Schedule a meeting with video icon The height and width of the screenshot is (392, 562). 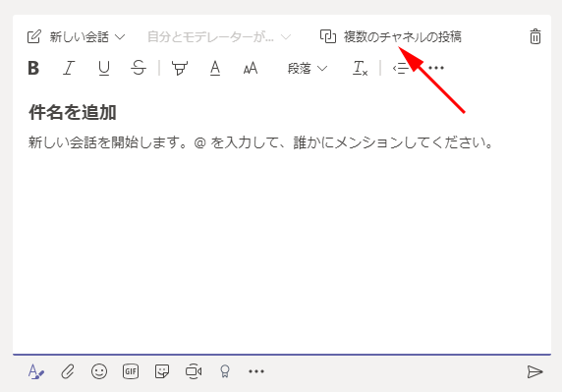point(194,371)
